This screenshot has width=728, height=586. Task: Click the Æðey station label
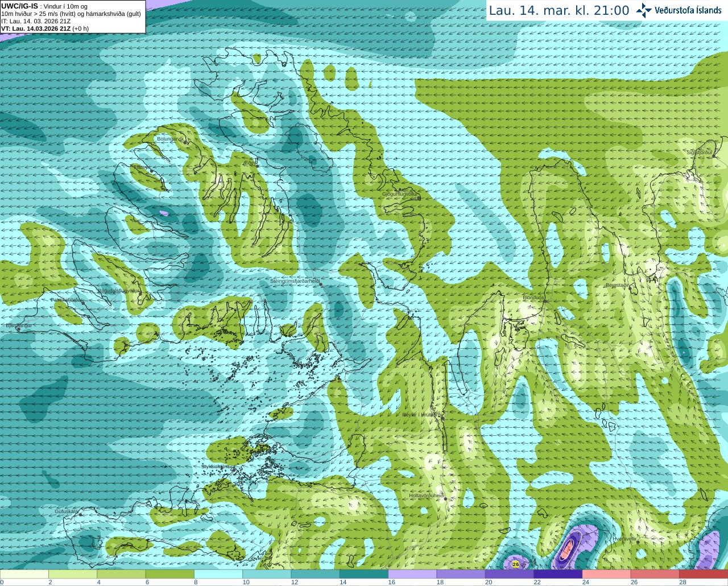point(250,162)
